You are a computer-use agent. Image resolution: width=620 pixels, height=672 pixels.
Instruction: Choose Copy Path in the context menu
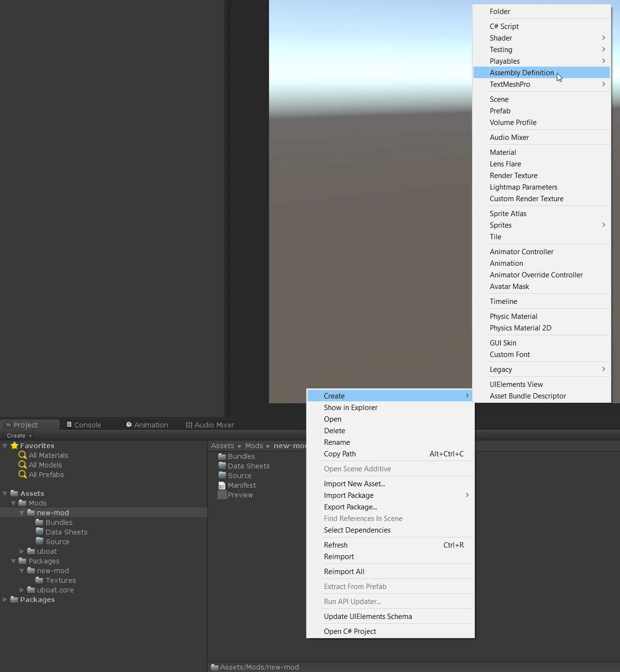(390, 454)
